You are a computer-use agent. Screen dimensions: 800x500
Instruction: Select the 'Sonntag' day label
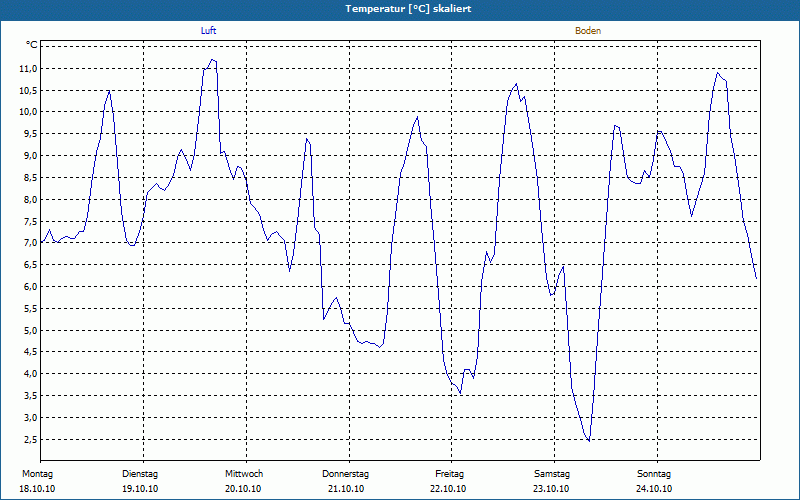[654, 474]
